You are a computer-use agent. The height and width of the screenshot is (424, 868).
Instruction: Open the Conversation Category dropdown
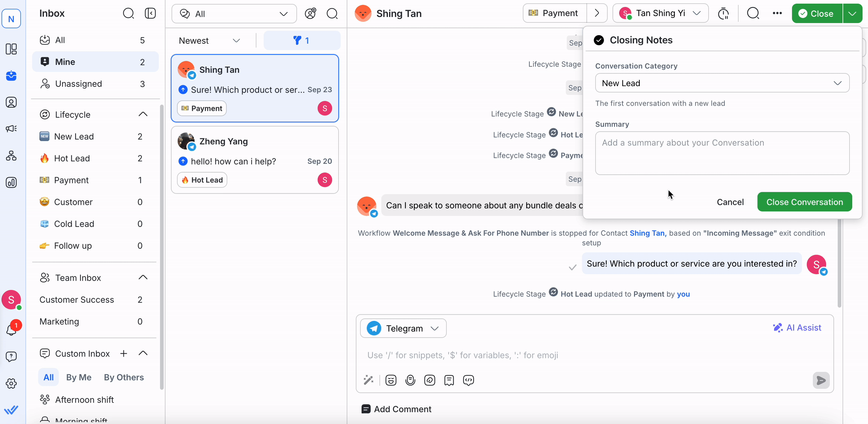[x=722, y=83]
